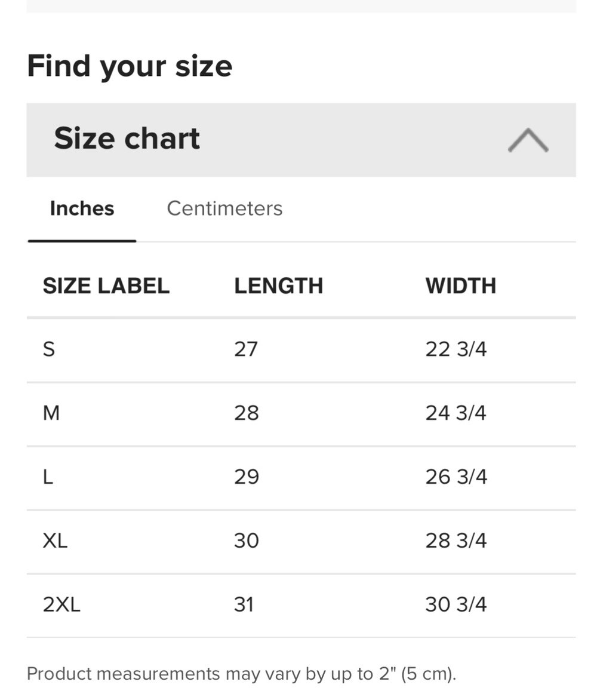
Task: Select the 2XL size label
Action: (x=61, y=604)
